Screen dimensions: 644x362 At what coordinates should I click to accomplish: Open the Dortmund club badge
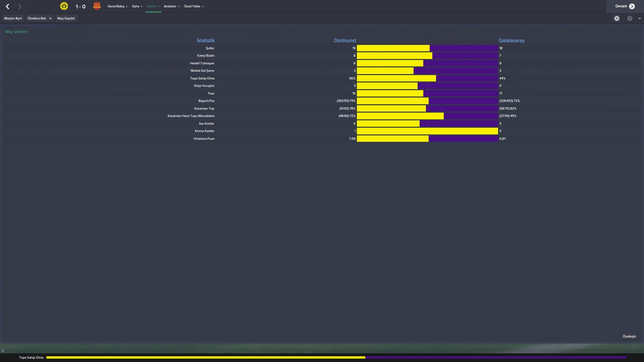pyautogui.click(x=64, y=6)
